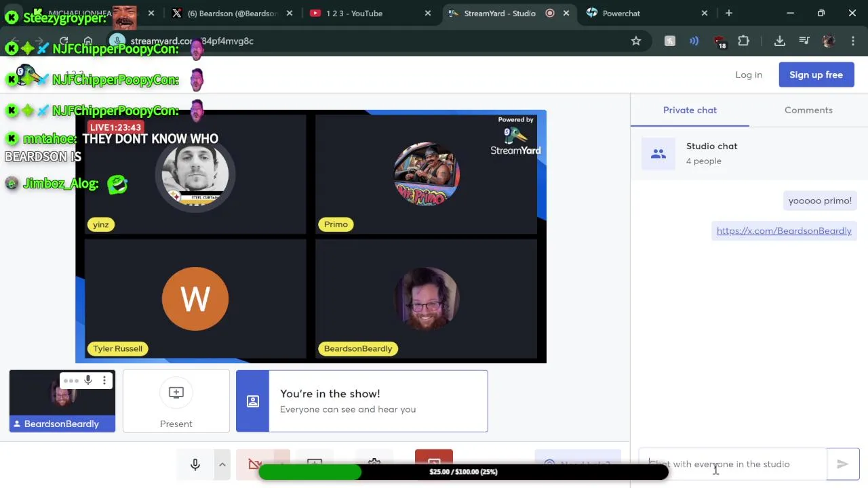Click the recording indicator on StreamYard tab
This screenshot has width=868, height=488.
tap(550, 13)
